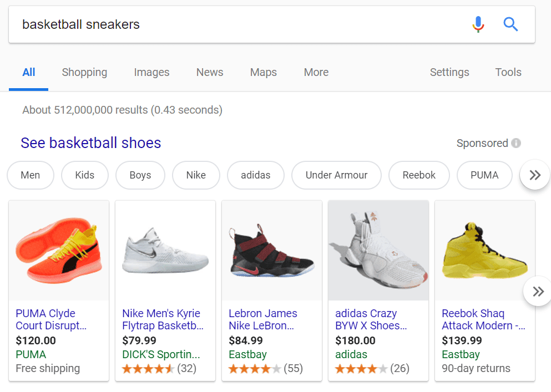
Task: Open adidas Crazy BYW X Shoes link
Action: tap(371, 319)
